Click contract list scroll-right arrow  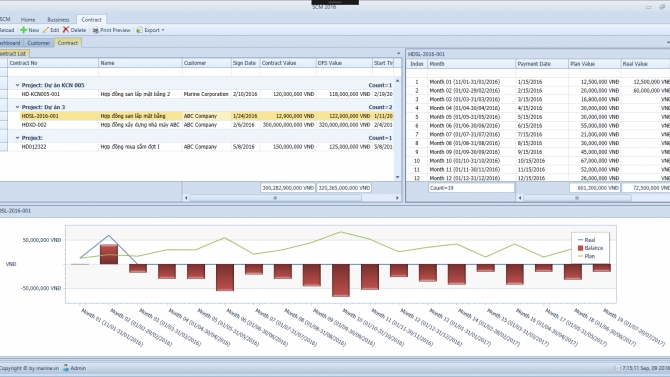[397, 198]
